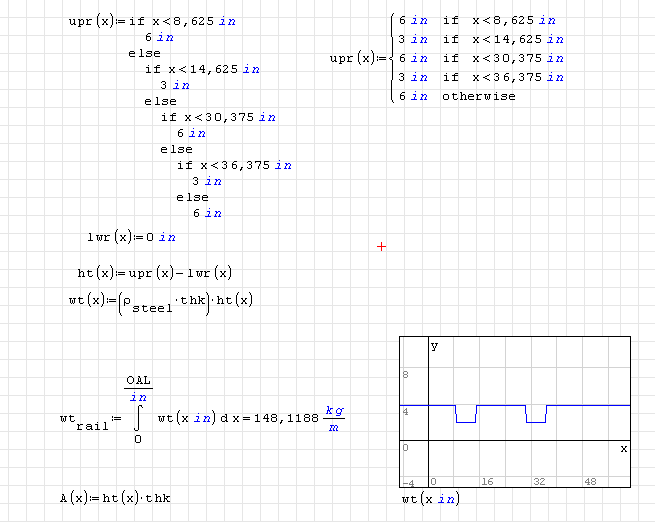Click the final nested 'else' keyword at the bottom
655x522 pixels.
192,197
